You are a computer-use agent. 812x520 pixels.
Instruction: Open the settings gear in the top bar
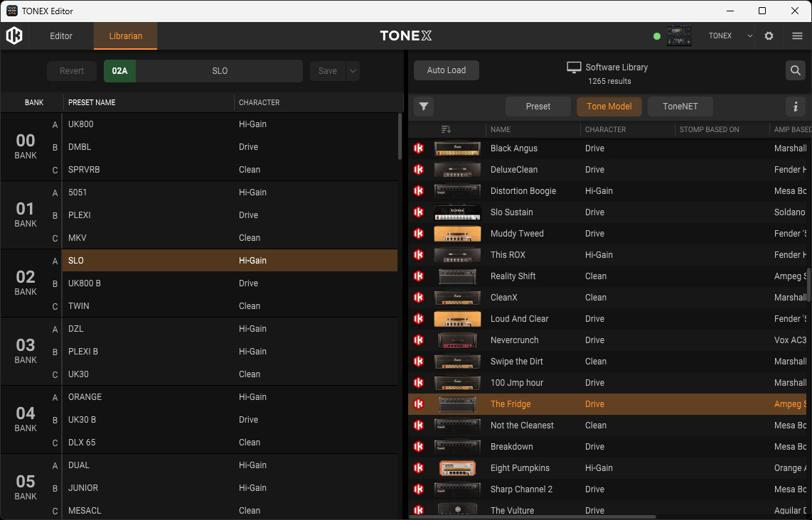point(769,36)
